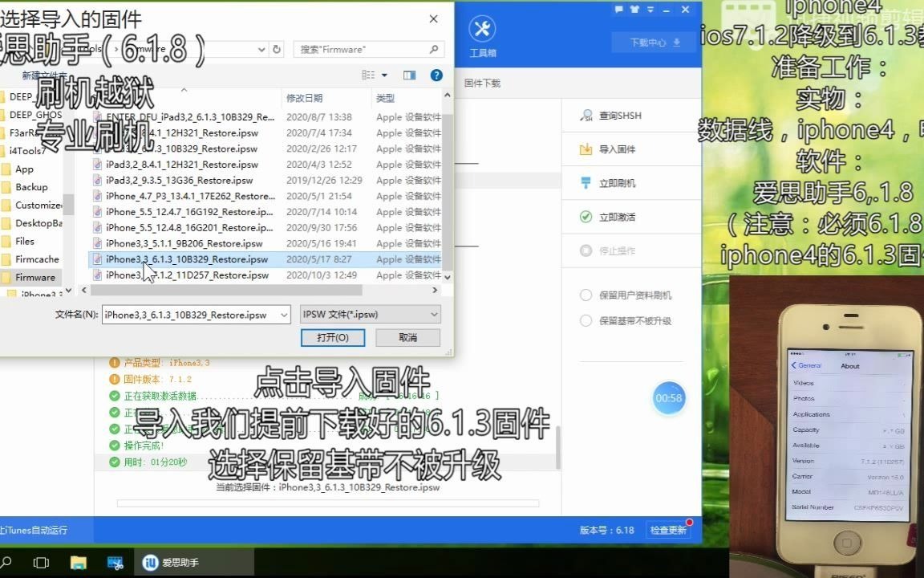The height and width of the screenshot is (578, 924).
Task: Select 保留用户资料刷机 radio option
Action: pyautogui.click(x=626, y=295)
